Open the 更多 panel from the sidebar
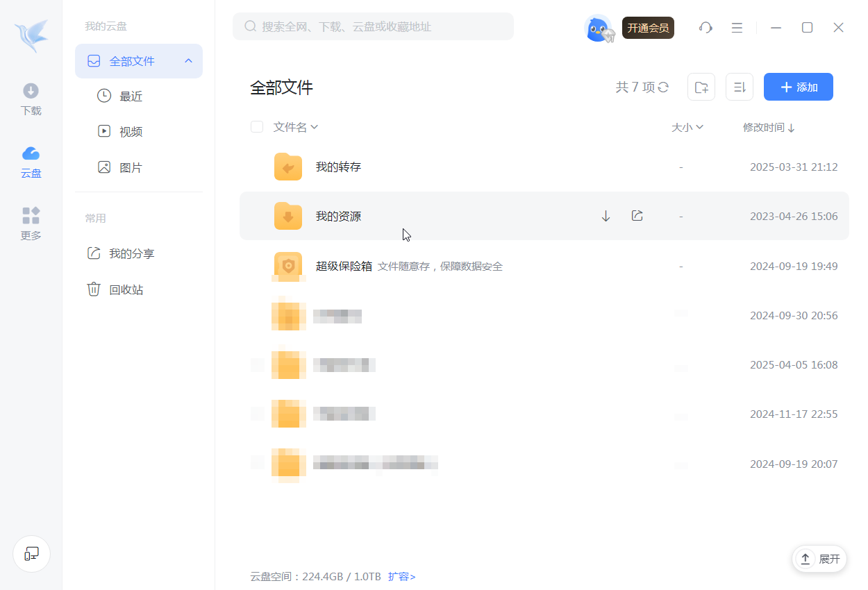Viewport: 868px width, 590px height. (31, 224)
